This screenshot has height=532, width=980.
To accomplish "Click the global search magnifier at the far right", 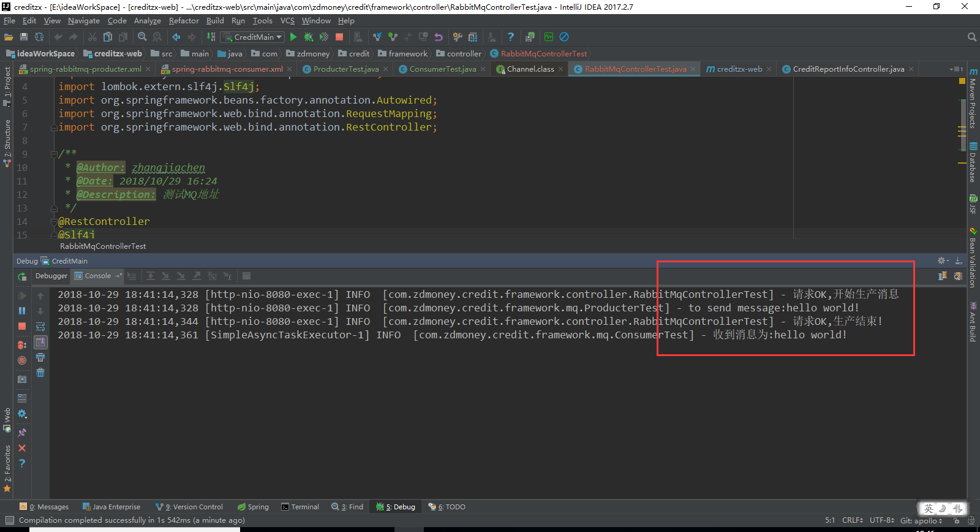I will 971,37.
